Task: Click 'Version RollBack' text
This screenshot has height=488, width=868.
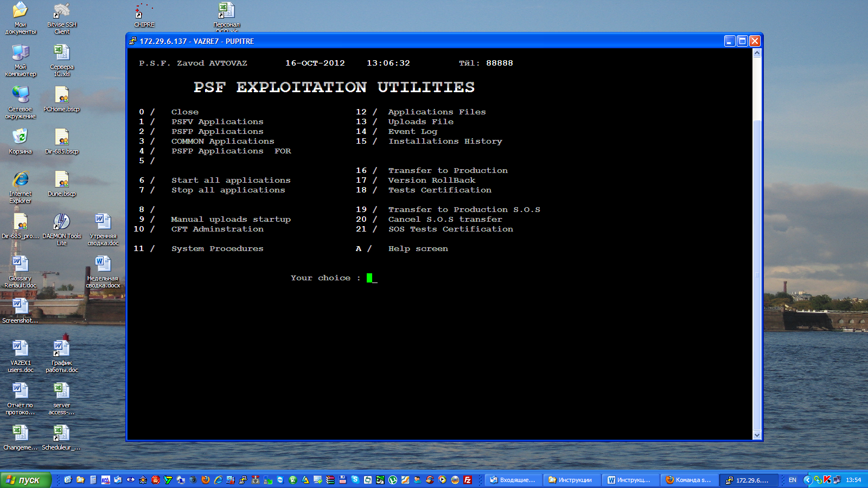Action: click(x=431, y=180)
